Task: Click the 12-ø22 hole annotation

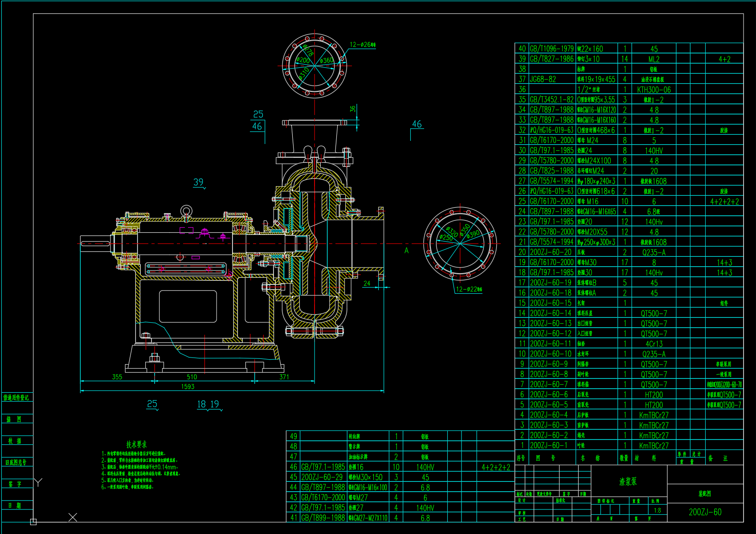Action: 469,289
